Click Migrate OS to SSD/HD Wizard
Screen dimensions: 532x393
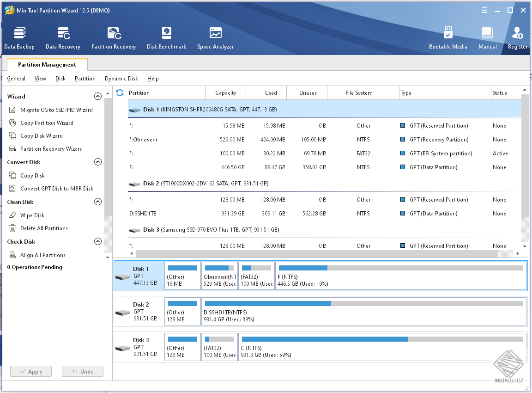click(x=56, y=110)
